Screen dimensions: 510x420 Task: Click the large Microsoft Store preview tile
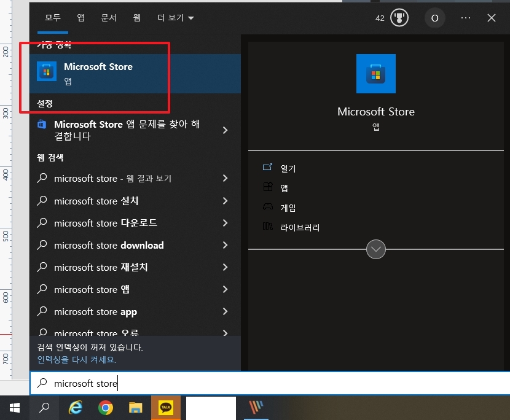[375, 74]
